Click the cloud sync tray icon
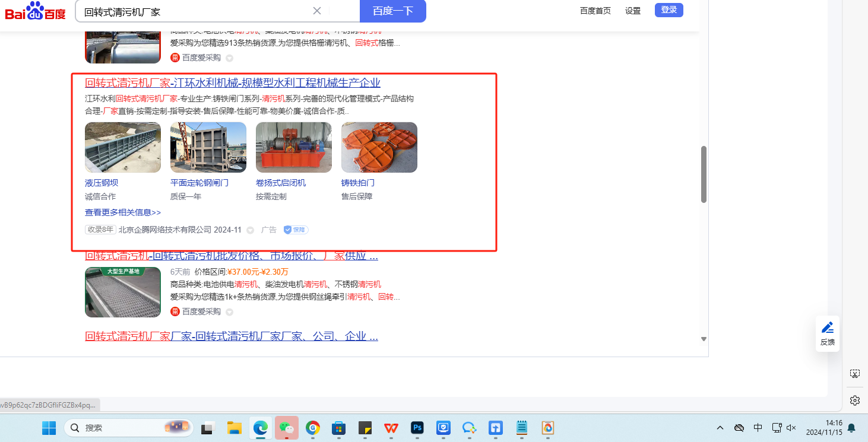The width and height of the screenshot is (868, 442). tap(739, 428)
